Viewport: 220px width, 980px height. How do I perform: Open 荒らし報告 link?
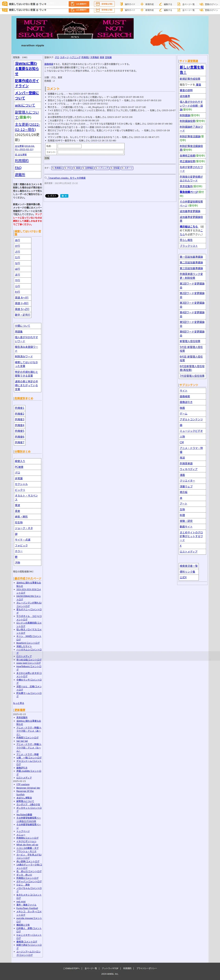click(186, 240)
